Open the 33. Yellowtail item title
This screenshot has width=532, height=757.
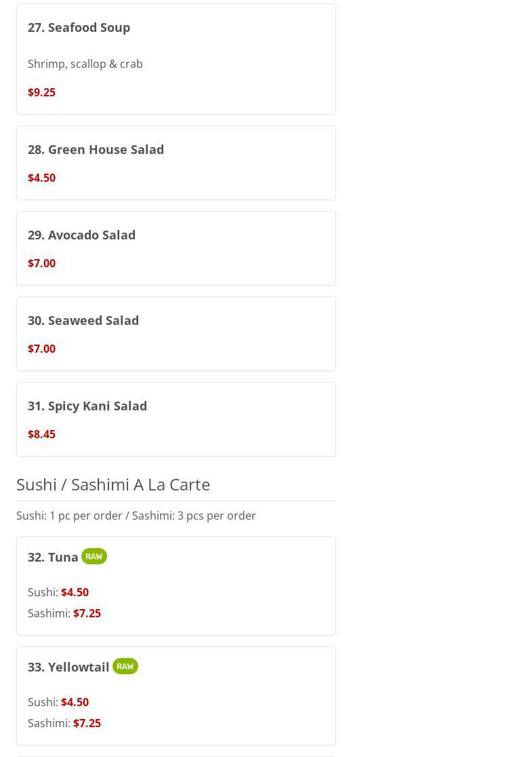[x=68, y=667]
